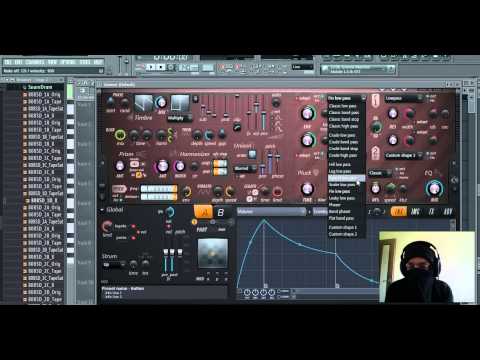Click the Unison order button
The image size is (480, 360).
[x=252, y=154]
